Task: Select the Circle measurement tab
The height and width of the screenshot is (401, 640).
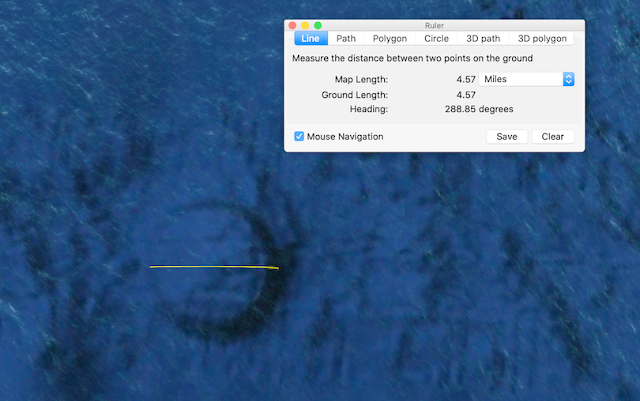Action: pos(436,38)
